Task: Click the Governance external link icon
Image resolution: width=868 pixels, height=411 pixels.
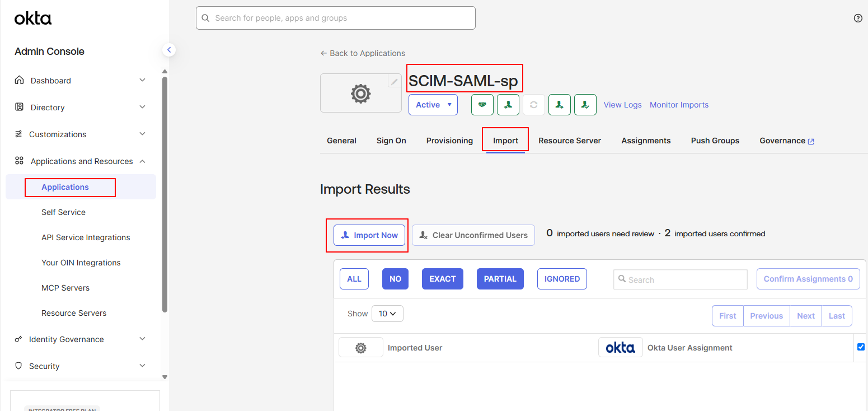Action: click(811, 142)
